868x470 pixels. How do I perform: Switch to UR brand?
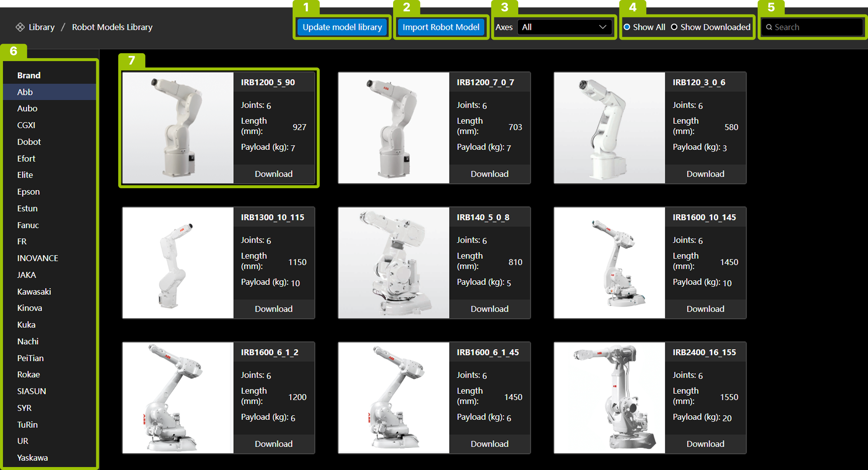click(23, 441)
